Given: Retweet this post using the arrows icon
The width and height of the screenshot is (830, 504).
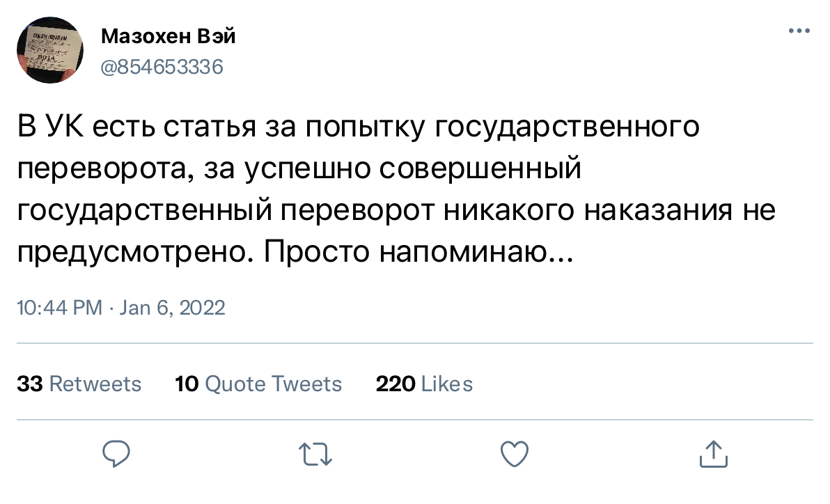Looking at the screenshot, I should tap(317, 455).
